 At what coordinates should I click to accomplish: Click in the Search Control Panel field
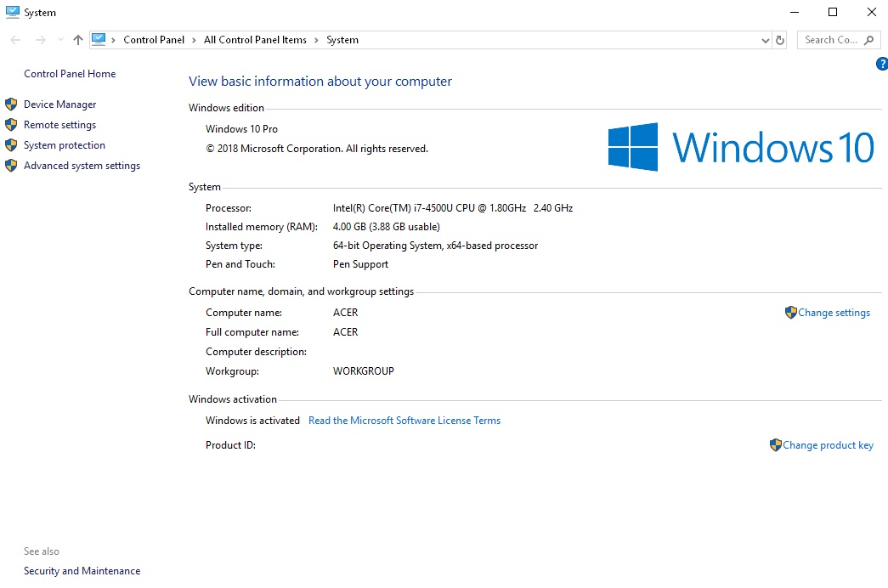click(x=838, y=40)
